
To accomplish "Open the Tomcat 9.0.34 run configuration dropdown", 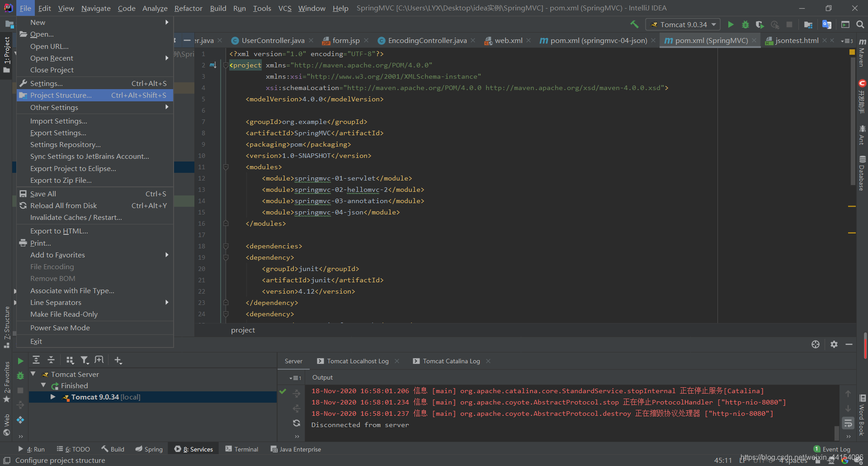I will tap(684, 24).
